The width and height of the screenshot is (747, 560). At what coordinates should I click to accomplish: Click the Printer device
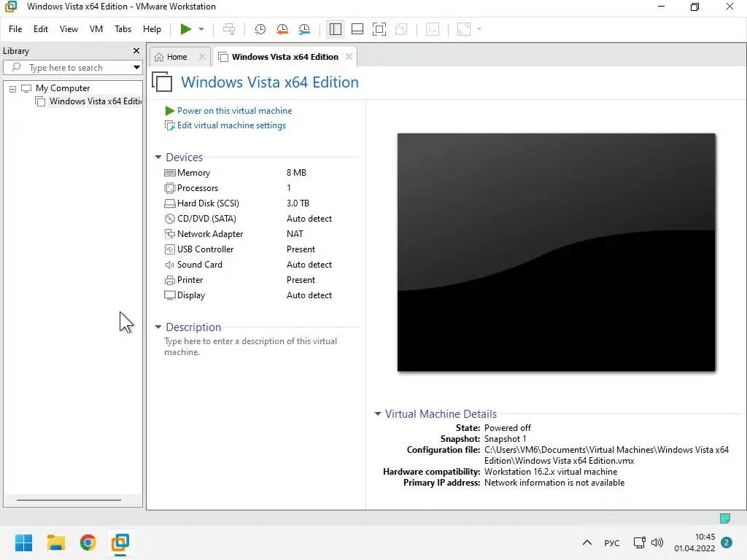click(190, 280)
